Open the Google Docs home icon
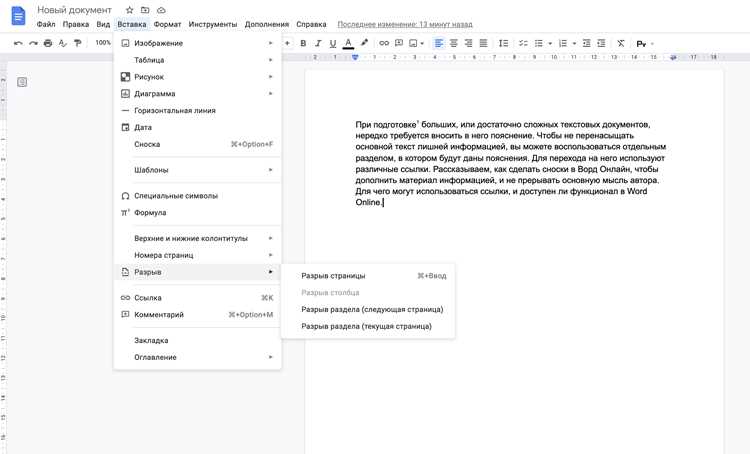 click(18, 16)
